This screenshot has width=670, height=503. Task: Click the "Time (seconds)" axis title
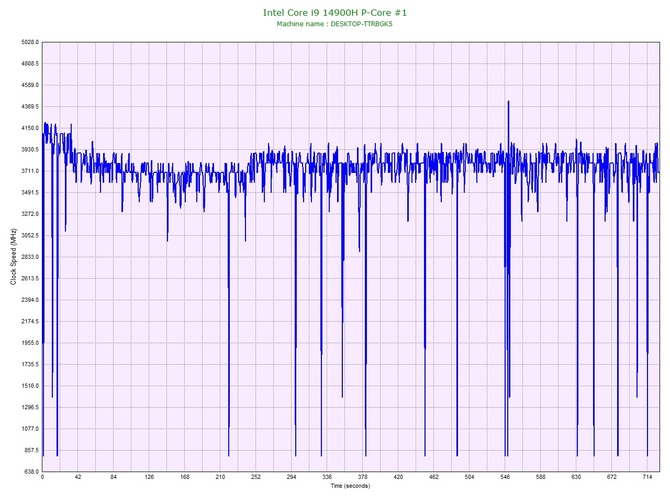click(x=350, y=486)
